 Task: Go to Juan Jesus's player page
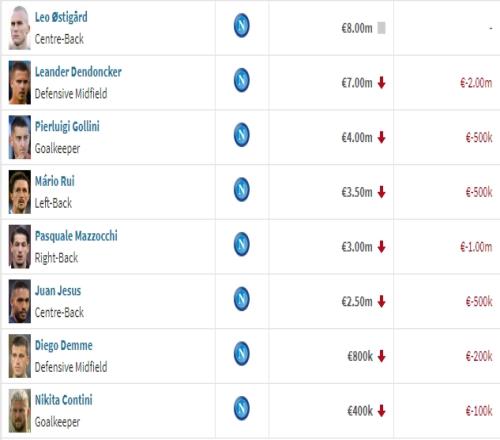click(x=58, y=291)
